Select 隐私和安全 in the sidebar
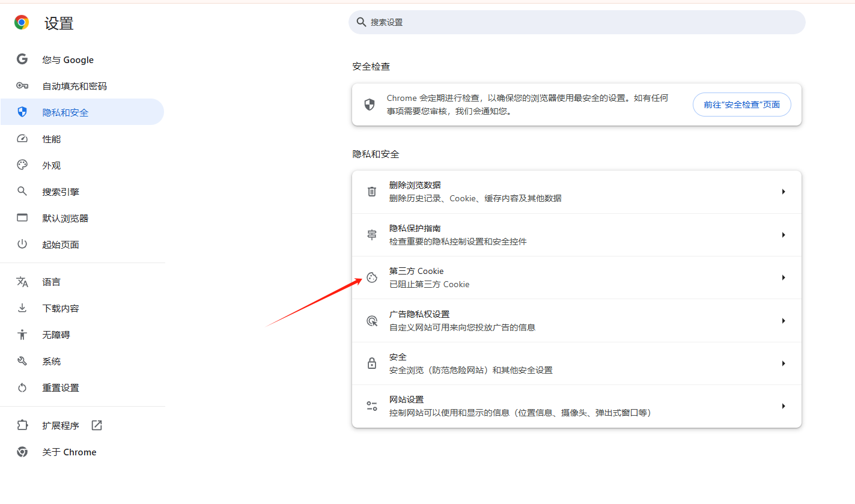Image resolution: width=855 pixels, height=504 pixels. tap(82, 112)
